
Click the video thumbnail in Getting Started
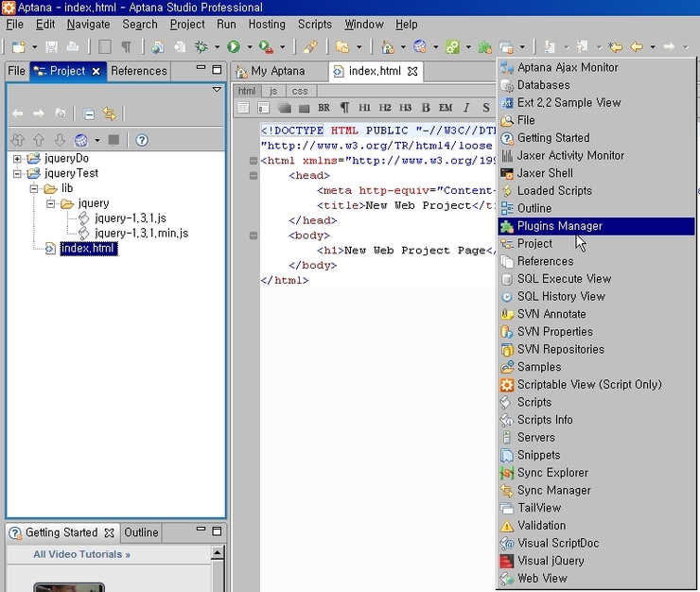pos(69,586)
